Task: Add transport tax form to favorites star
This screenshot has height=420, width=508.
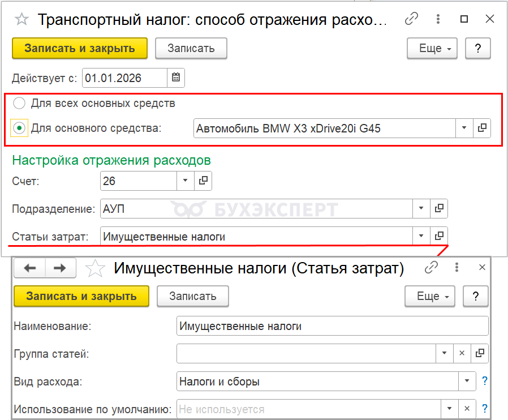Action: coord(21,19)
